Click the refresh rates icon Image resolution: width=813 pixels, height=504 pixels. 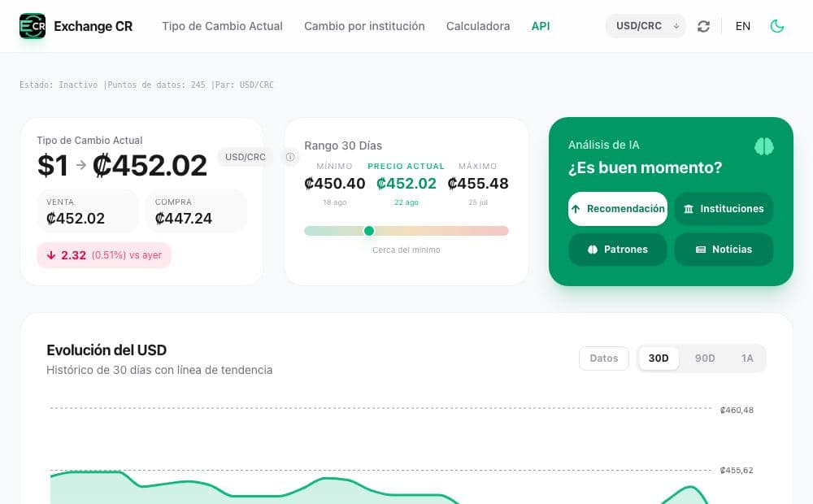(703, 26)
